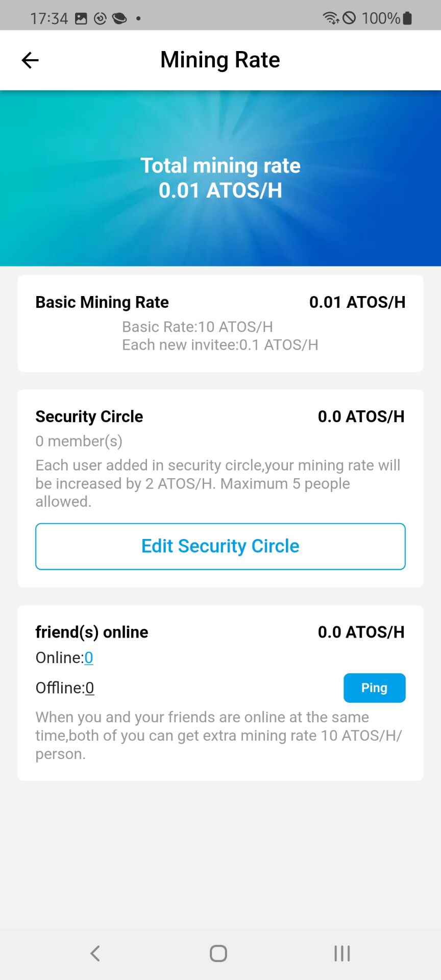441x980 pixels.
Task: Tap the do-not-disturb icon in status bar
Action: 349,18
